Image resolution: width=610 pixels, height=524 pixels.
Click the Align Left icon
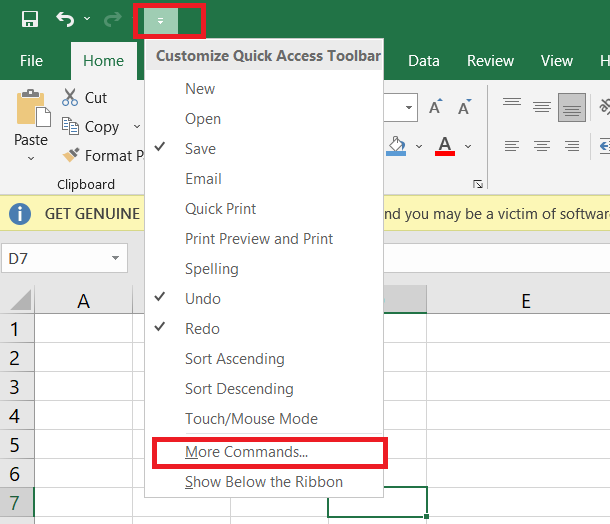click(x=512, y=146)
